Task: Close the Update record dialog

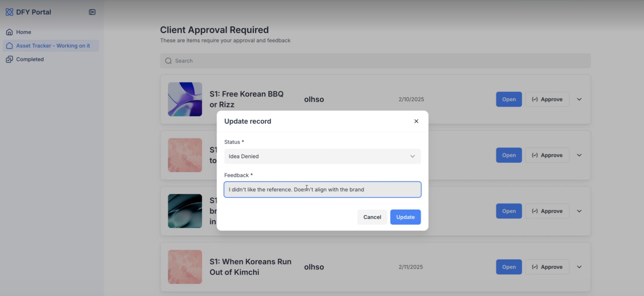Action: click(416, 121)
